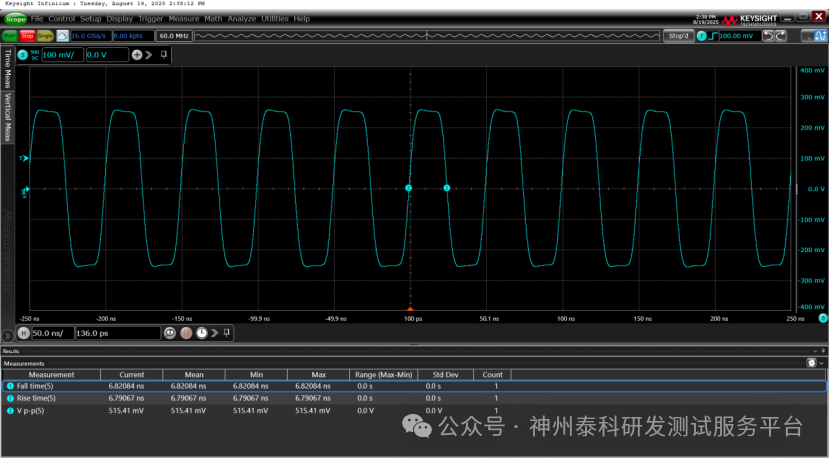Click the Undo arrow button

coord(768,35)
